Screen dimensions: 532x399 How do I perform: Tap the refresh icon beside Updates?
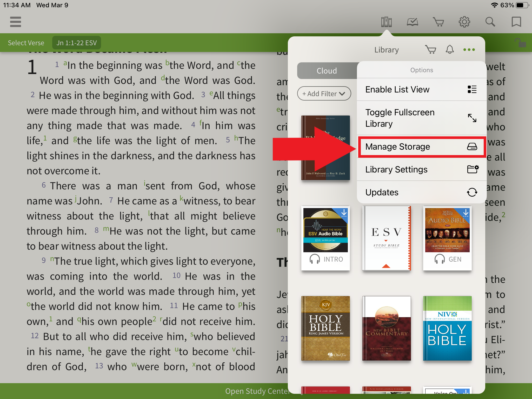(472, 192)
